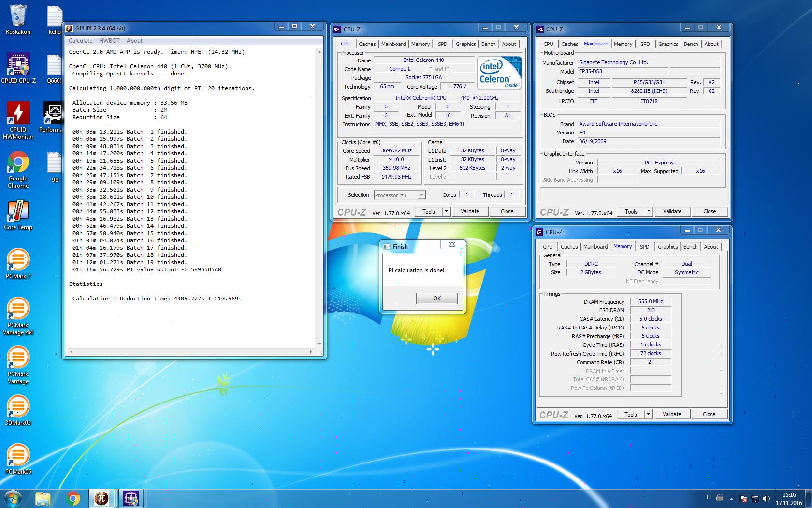Open Tools dropdown arrow in CPU tab window
Viewport: 812px width, 508px height.
click(x=446, y=211)
